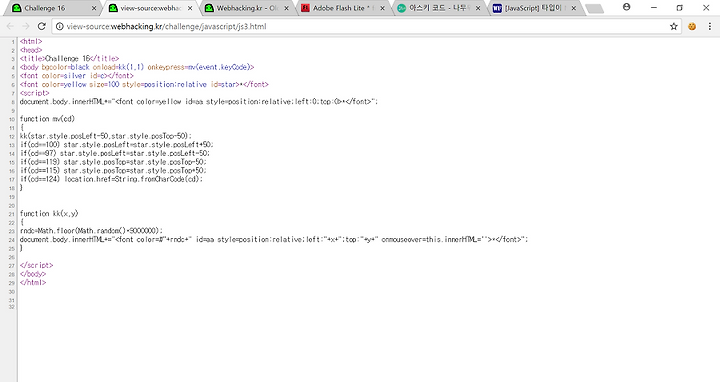Click the kk(star.style.posLeft-50 line
Image resolution: width=720 pixels, height=382 pixels.
click(x=106, y=136)
